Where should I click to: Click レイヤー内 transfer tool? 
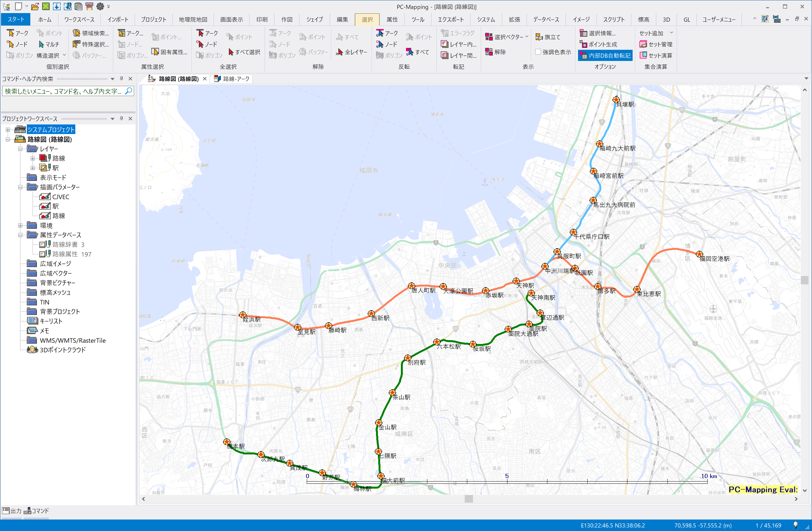click(x=459, y=44)
